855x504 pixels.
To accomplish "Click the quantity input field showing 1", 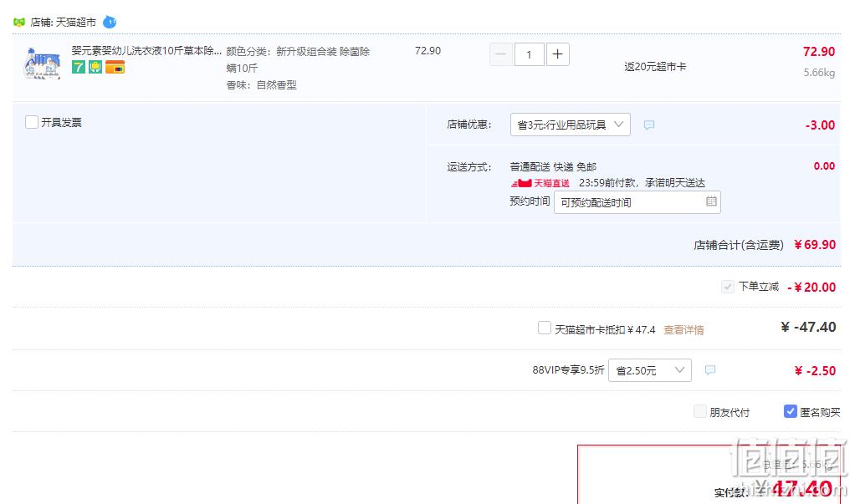I will [529, 54].
